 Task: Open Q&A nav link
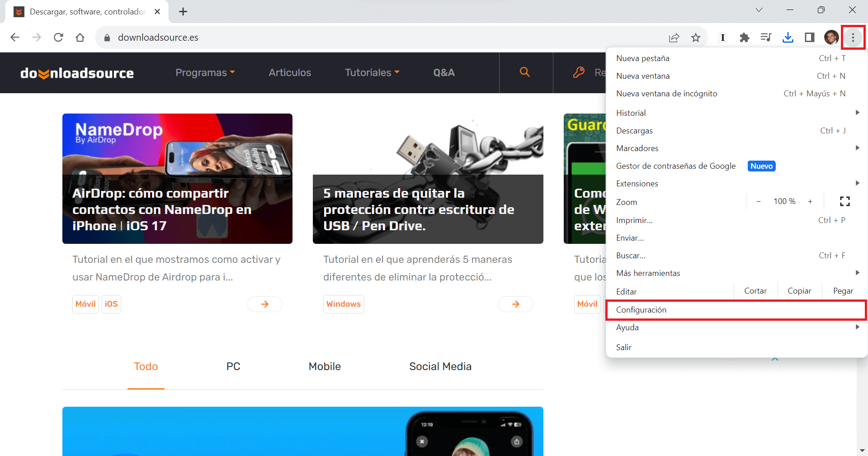444,72
